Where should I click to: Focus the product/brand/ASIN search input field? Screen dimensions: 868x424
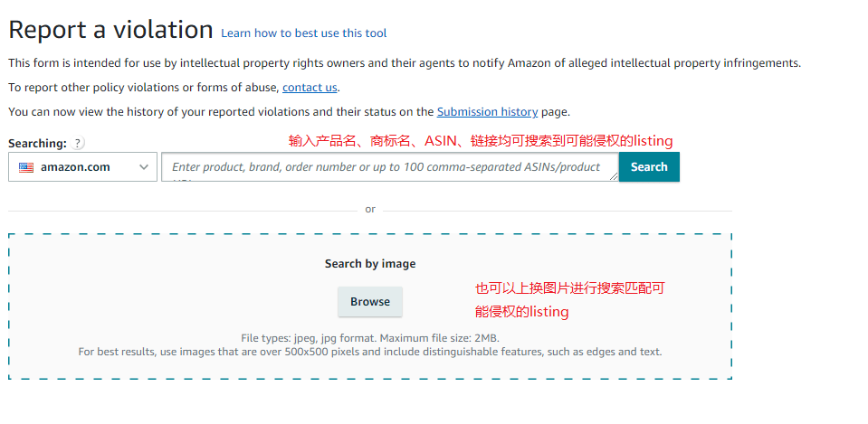(390, 167)
